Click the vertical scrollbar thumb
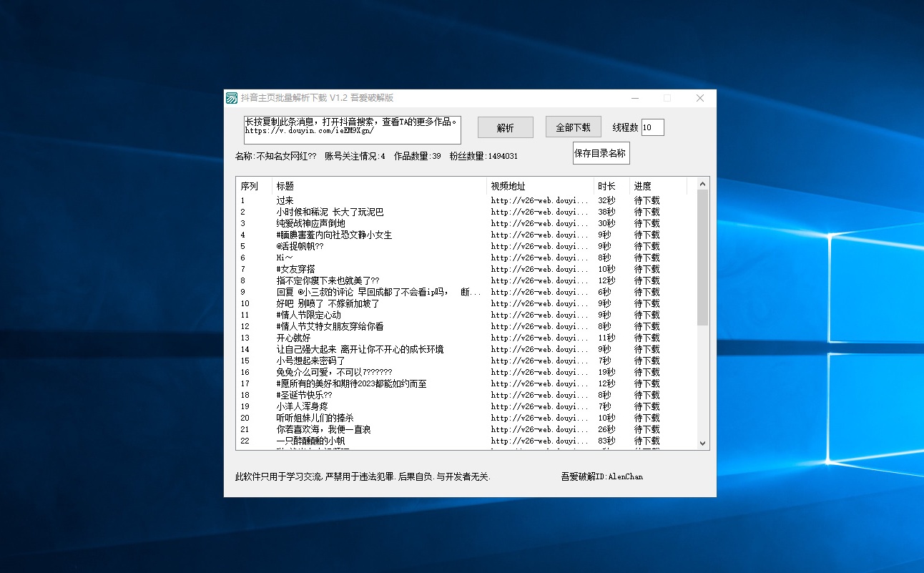The height and width of the screenshot is (573, 924). coord(702,258)
